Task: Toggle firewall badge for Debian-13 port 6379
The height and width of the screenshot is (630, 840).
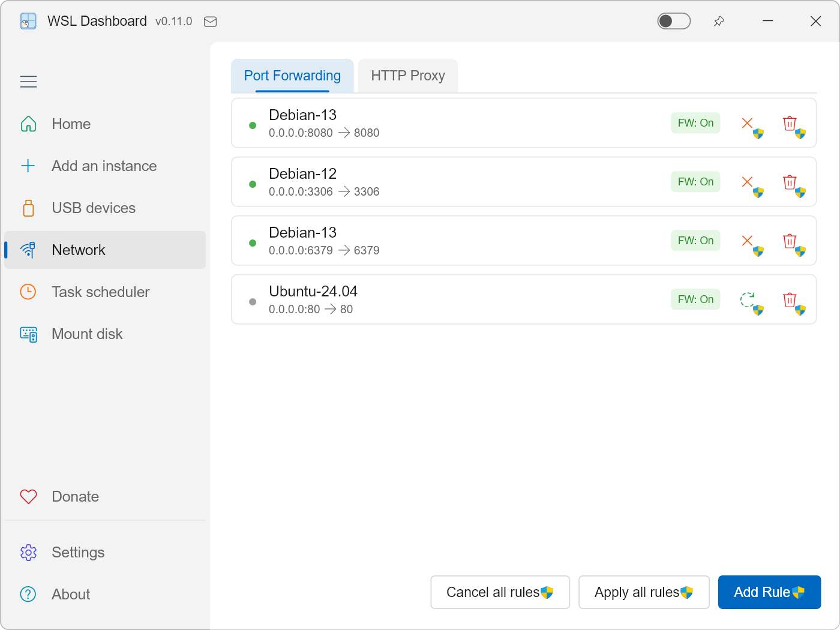Action: click(695, 241)
